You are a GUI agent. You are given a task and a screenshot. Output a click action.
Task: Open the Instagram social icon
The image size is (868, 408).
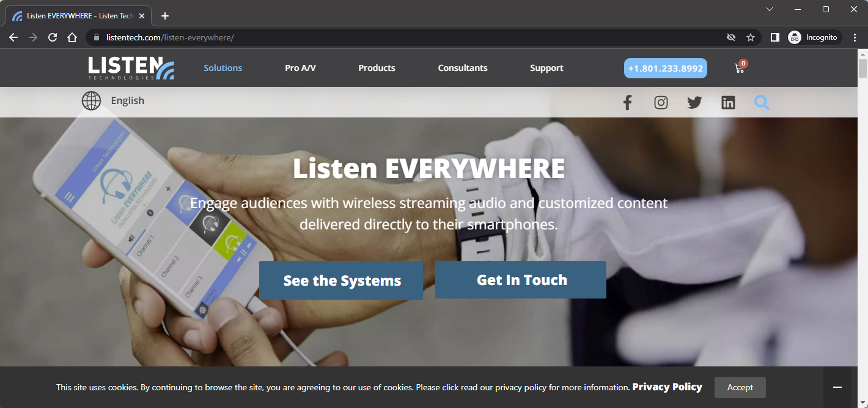661,103
